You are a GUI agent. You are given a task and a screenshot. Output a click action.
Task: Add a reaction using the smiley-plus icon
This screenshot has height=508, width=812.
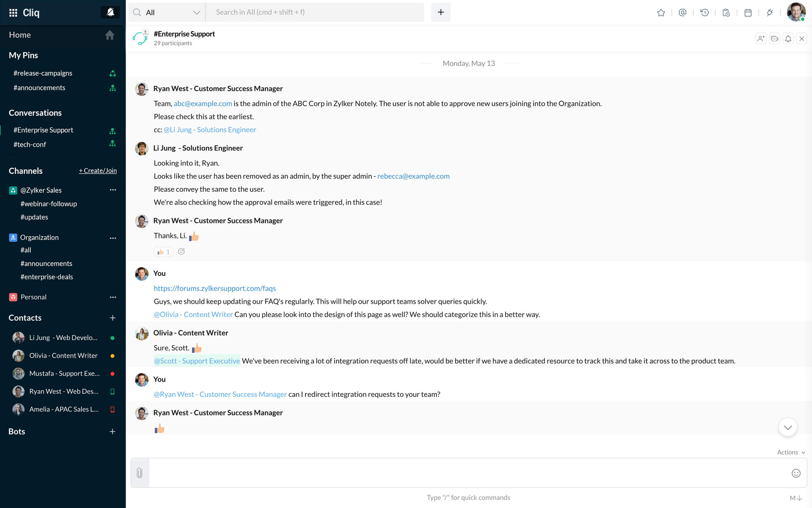pyautogui.click(x=181, y=252)
